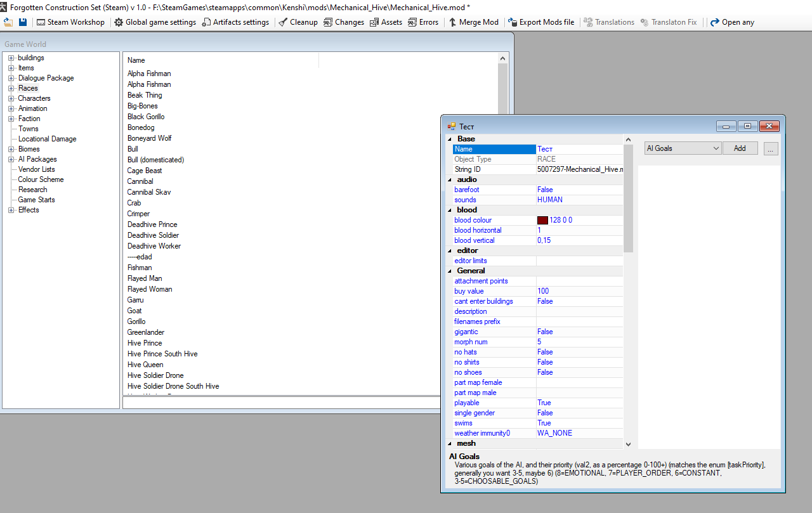Image resolution: width=812 pixels, height=513 pixels.
Task: Open Steam Workshop from the toolbar
Action: [x=70, y=22]
